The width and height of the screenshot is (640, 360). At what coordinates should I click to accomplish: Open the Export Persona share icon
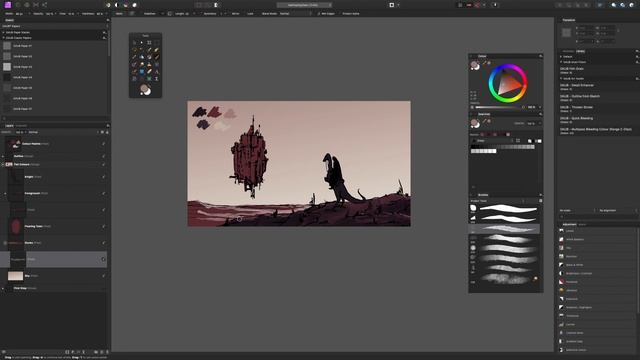click(44, 5)
